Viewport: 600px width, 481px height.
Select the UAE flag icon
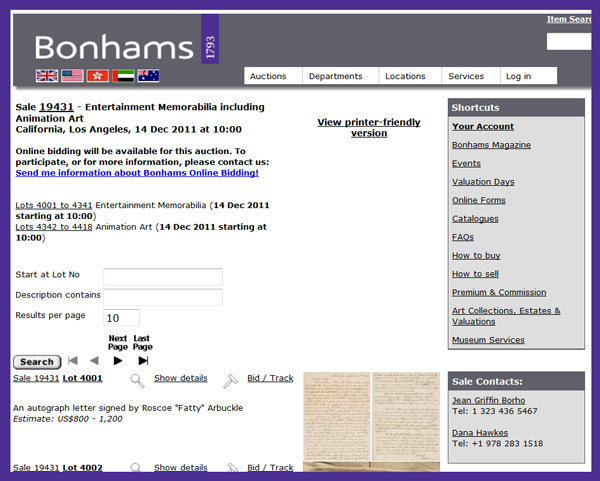coord(123,76)
